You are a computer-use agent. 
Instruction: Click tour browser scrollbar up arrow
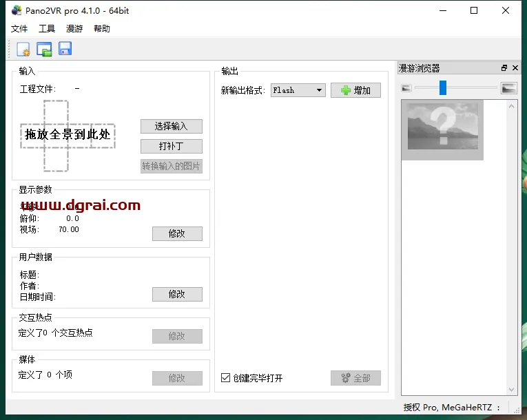click(x=512, y=107)
